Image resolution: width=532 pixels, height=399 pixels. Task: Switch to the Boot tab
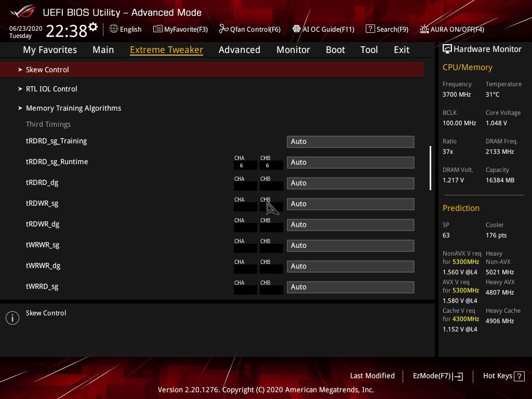pos(335,50)
